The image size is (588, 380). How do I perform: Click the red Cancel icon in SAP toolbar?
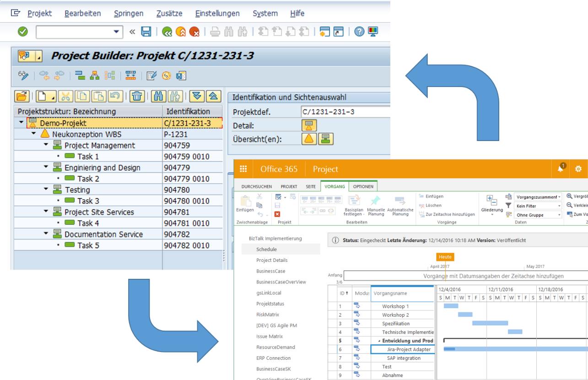pos(194,32)
